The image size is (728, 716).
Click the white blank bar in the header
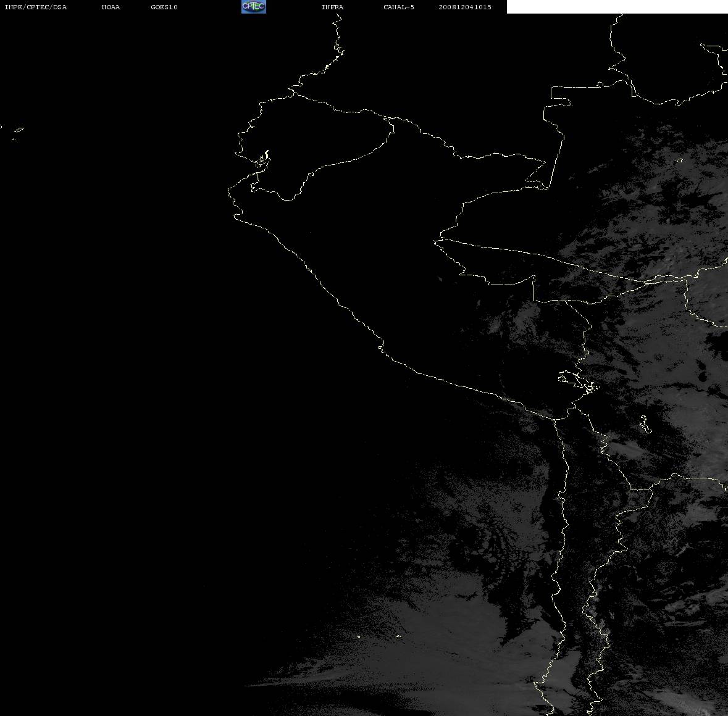[617, 7]
